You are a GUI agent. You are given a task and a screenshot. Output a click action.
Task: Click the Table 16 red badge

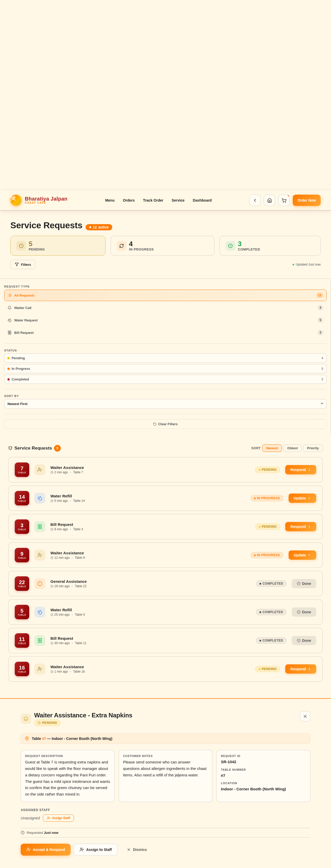click(x=22, y=668)
